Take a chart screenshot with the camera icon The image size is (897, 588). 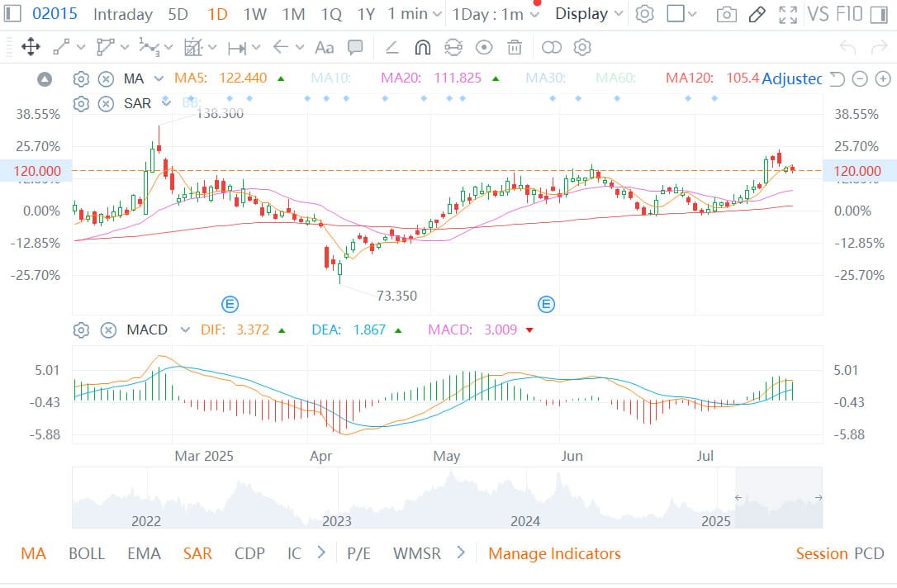tap(726, 14)
